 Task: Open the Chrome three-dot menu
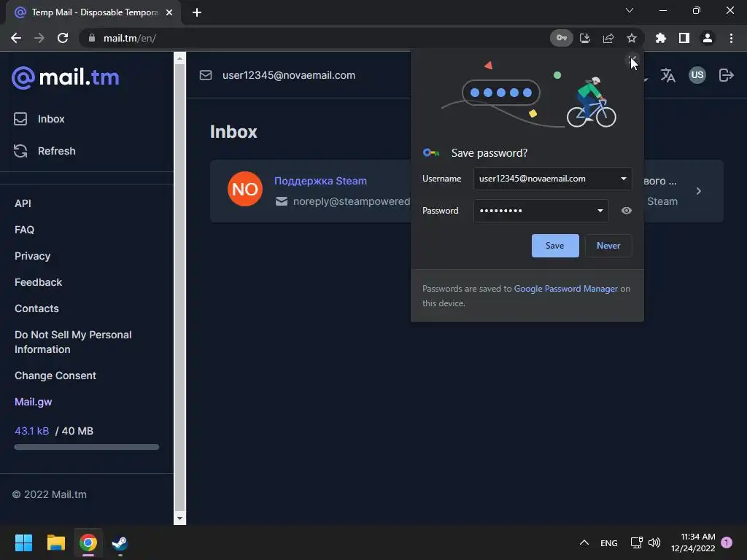pos(731,38)
